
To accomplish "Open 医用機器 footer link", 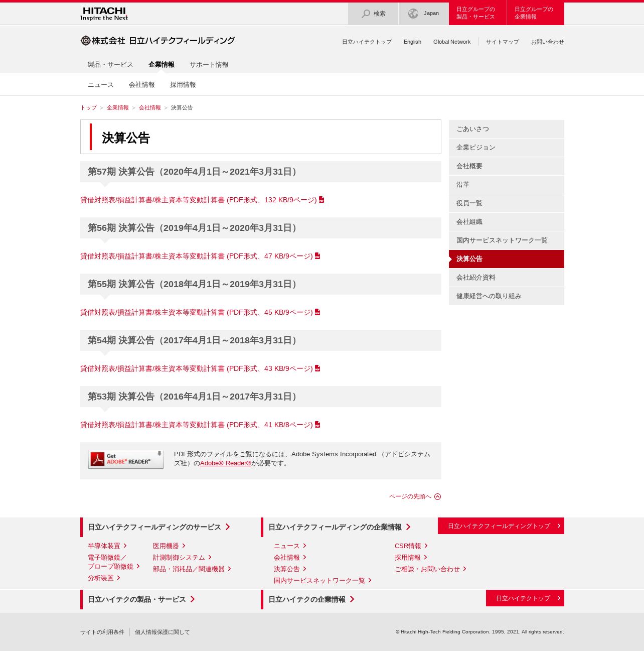I will [x=169, y=546].
